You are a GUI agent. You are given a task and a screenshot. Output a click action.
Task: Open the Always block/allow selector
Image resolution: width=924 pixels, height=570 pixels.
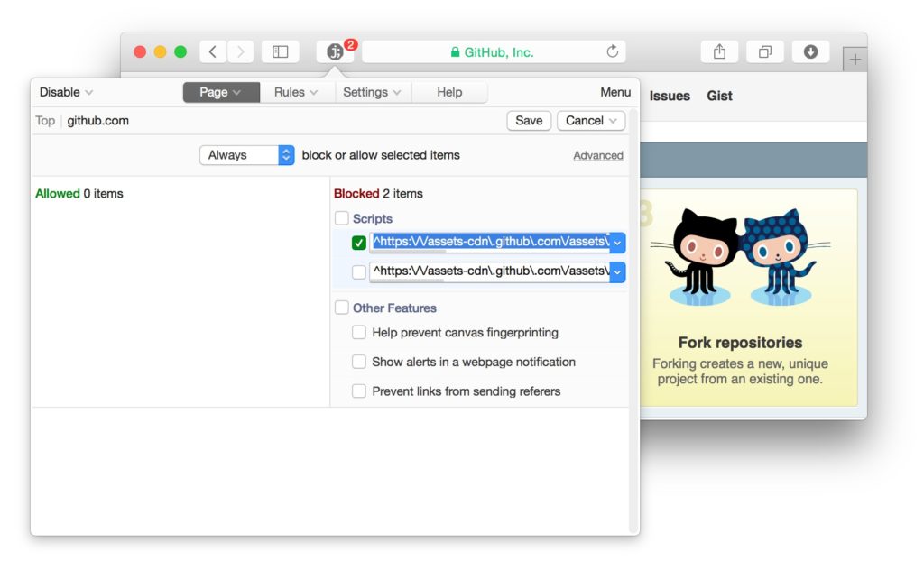tap(247, 155)
